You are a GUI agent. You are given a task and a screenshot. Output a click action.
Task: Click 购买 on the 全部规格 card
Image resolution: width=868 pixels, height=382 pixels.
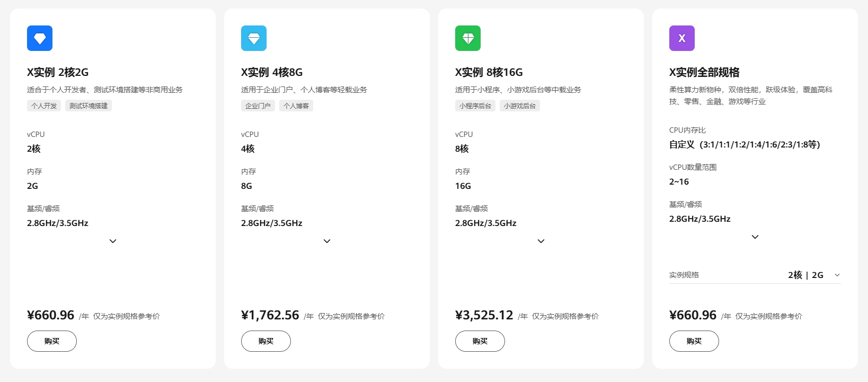694,341
